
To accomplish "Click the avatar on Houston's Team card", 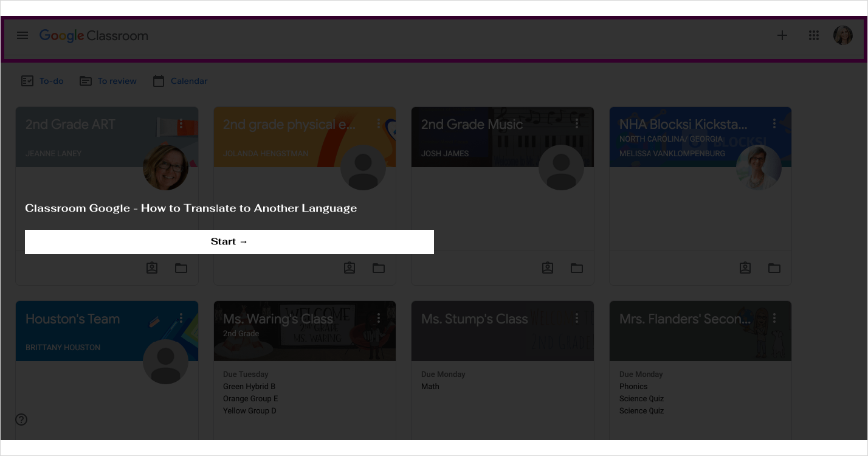I will click(x=165, y=362).
